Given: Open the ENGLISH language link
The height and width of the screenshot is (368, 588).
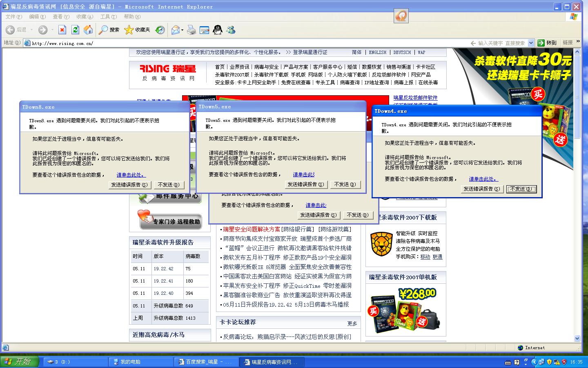Looking at the screenshot, I should point(378,52).
